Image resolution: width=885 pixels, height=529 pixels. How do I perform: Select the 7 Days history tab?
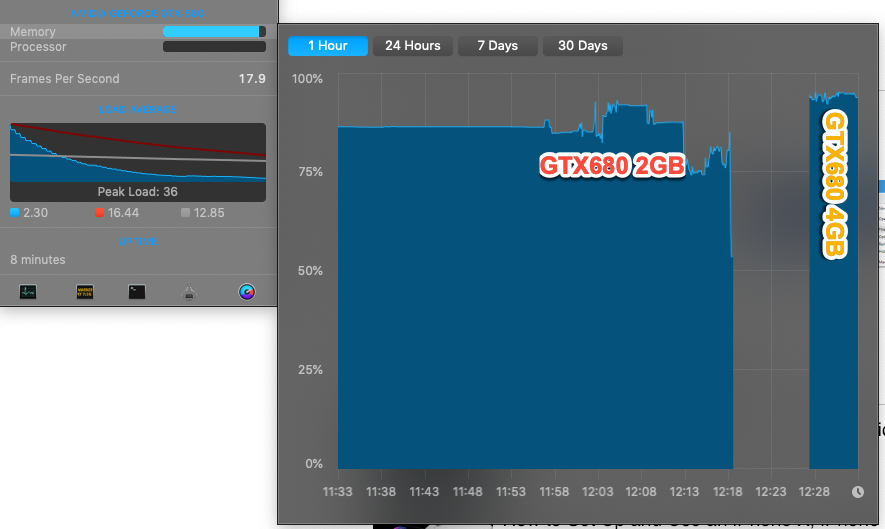(497, 46)
